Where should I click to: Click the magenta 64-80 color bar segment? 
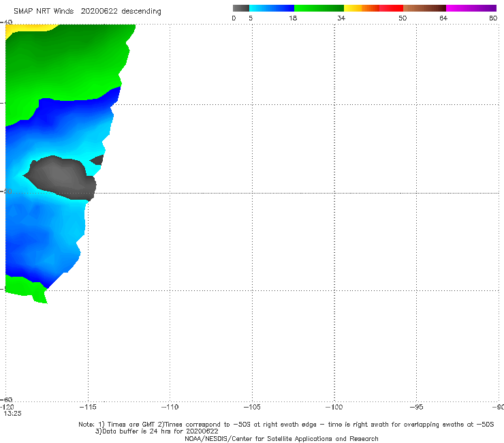coord(471,8)
